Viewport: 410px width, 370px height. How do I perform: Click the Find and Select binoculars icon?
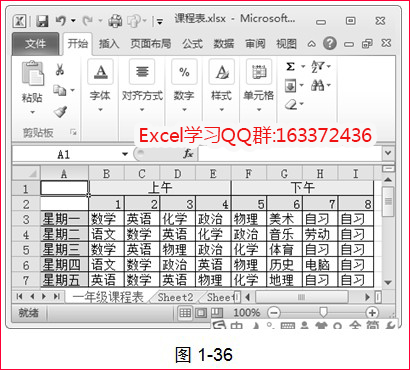[317, 86]
